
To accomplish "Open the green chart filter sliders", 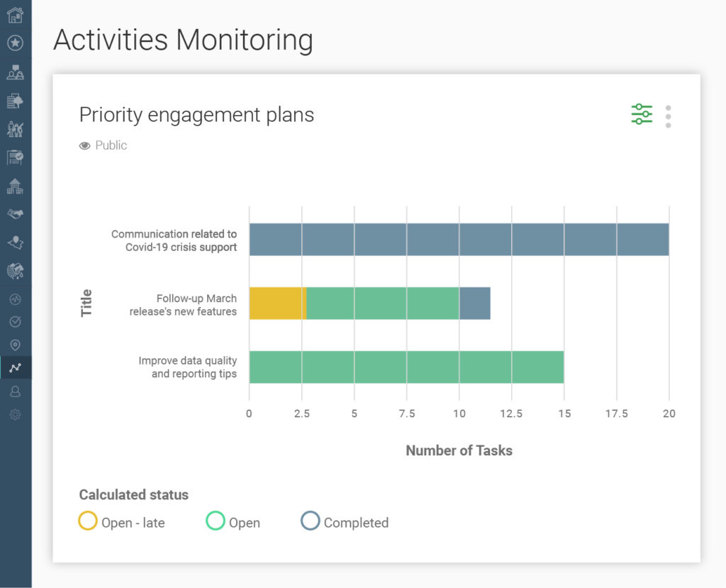I will coord(641,113).
